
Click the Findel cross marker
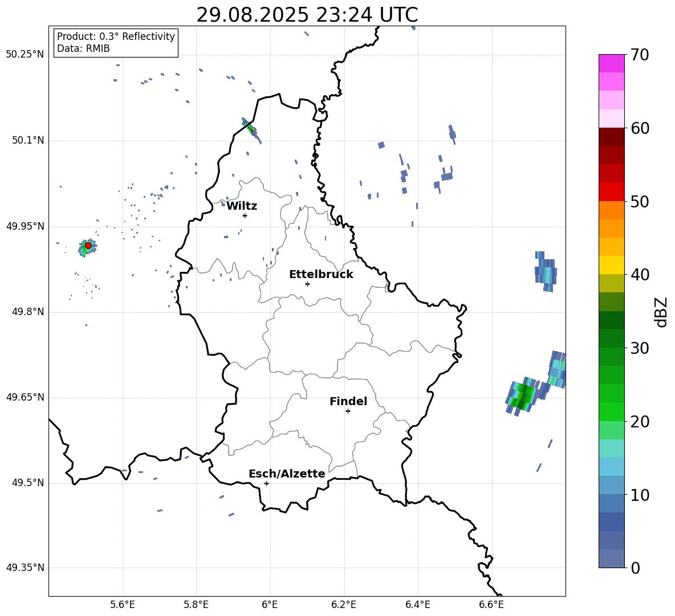pyautogui.click(x=348, y=411)
